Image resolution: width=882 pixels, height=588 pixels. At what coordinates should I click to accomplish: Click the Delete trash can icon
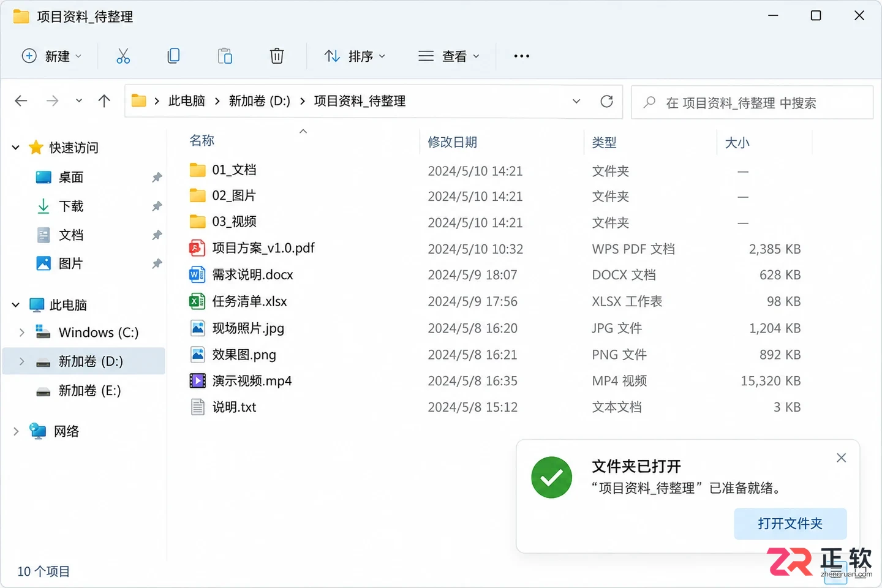coord(277,56)
